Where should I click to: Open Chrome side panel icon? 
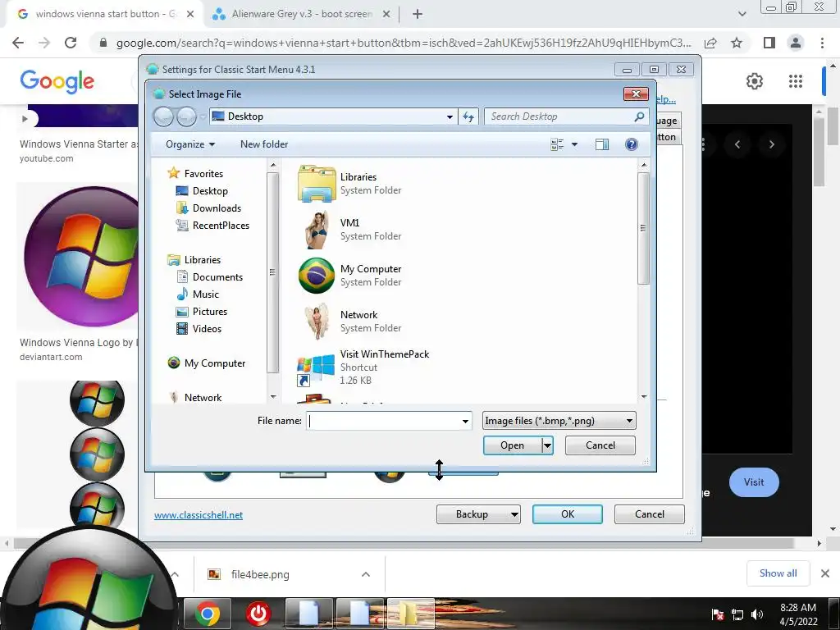[769, 43]
